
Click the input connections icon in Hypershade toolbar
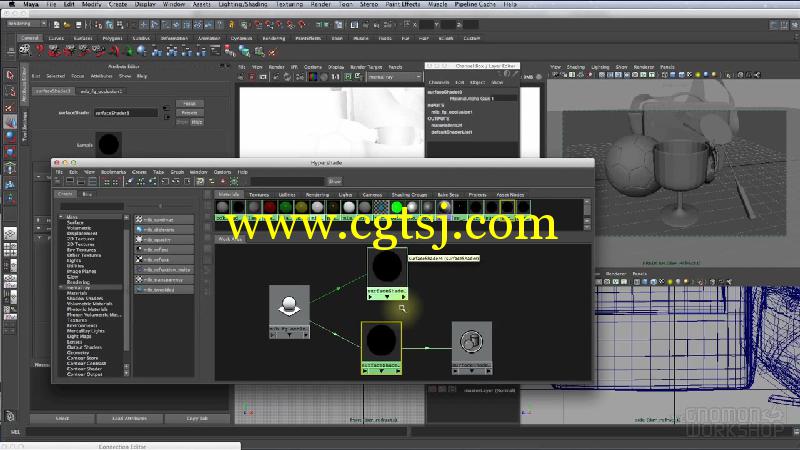[165, 181]
